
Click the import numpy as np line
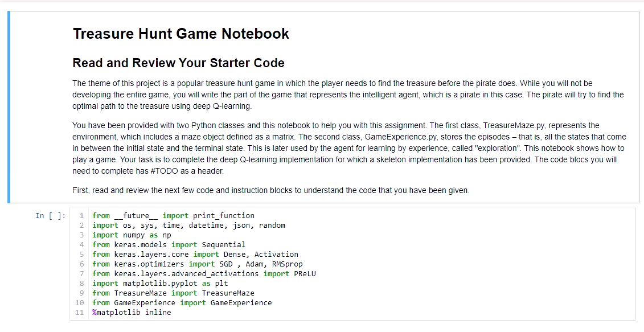click(x=131, y=235)
